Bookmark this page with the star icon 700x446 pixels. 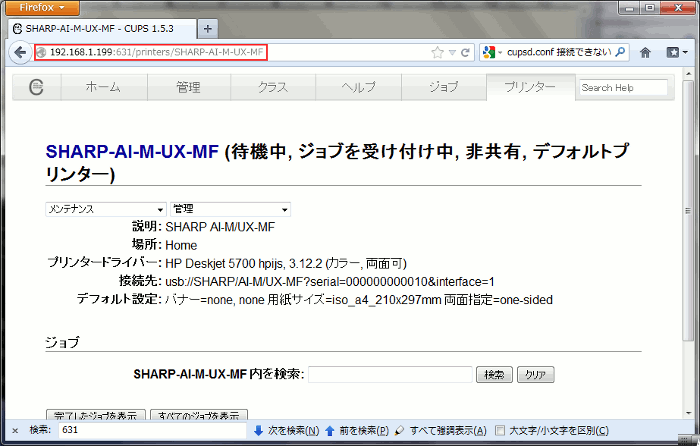coord(437,52)
